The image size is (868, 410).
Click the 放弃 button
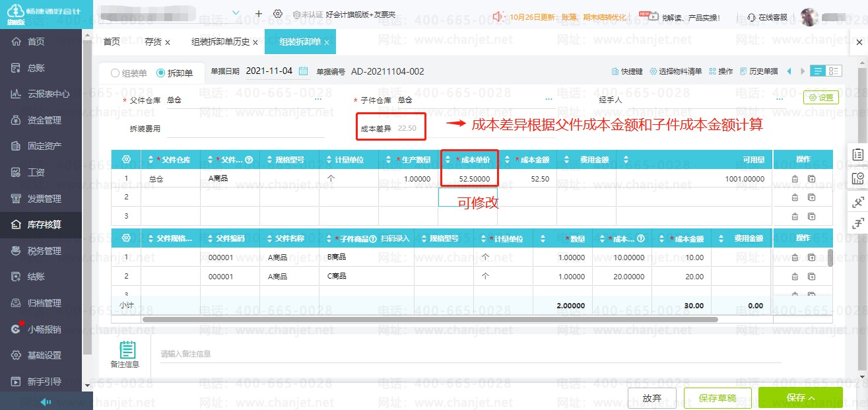pyautogui.click(x=651, y=397)
